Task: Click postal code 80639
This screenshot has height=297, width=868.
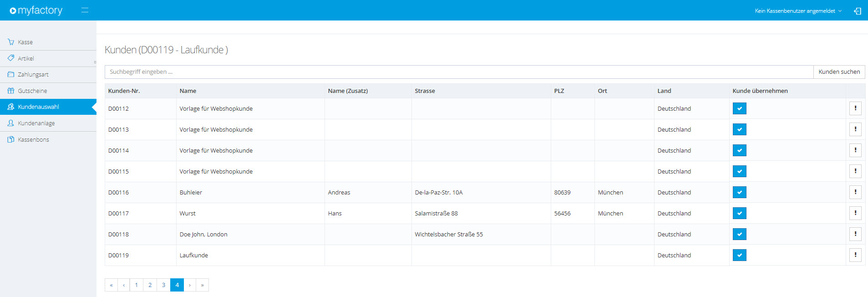Action: [562, 193]
